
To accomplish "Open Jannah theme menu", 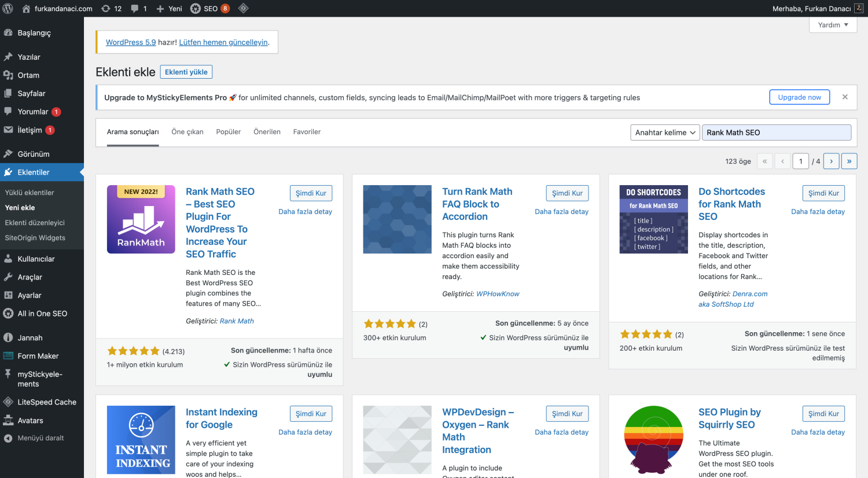I will pyautogui.click(x=42, y=338).
